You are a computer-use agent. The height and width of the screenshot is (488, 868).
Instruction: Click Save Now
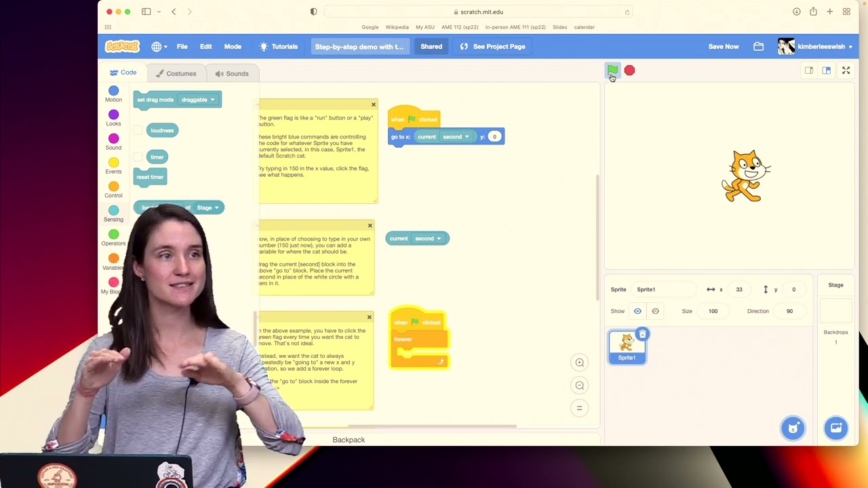click(724, 47)
